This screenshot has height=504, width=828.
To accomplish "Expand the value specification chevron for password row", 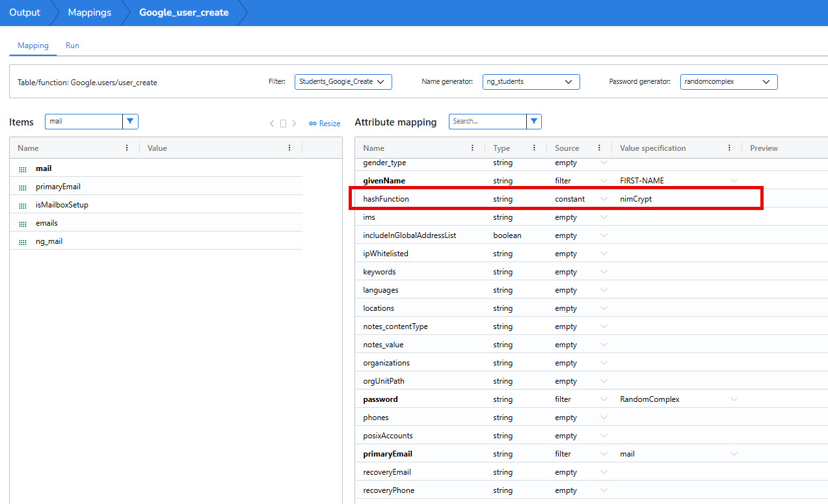I will [734, 399].
